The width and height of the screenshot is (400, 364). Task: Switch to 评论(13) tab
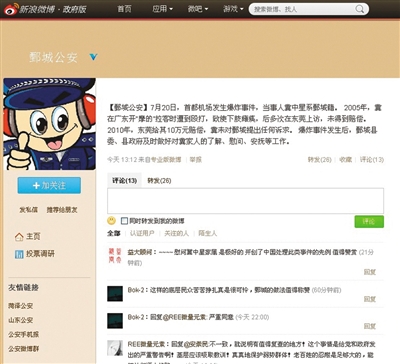click(125, 181)
